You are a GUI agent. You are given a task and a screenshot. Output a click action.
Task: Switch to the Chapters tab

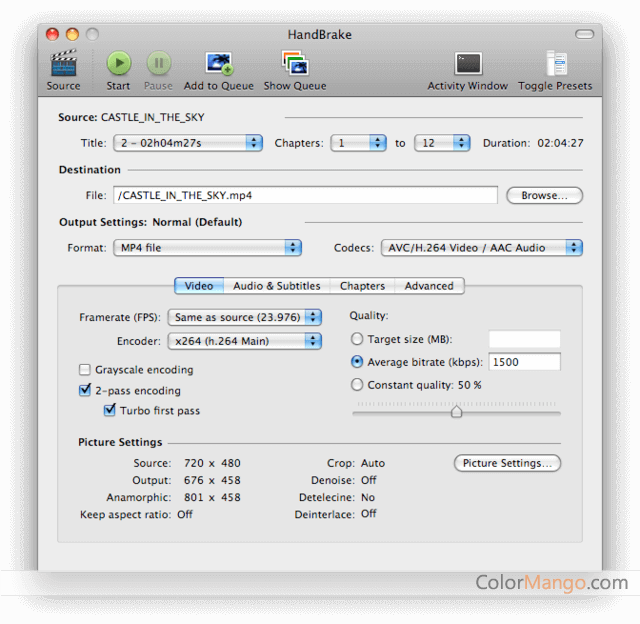(362, 286)
